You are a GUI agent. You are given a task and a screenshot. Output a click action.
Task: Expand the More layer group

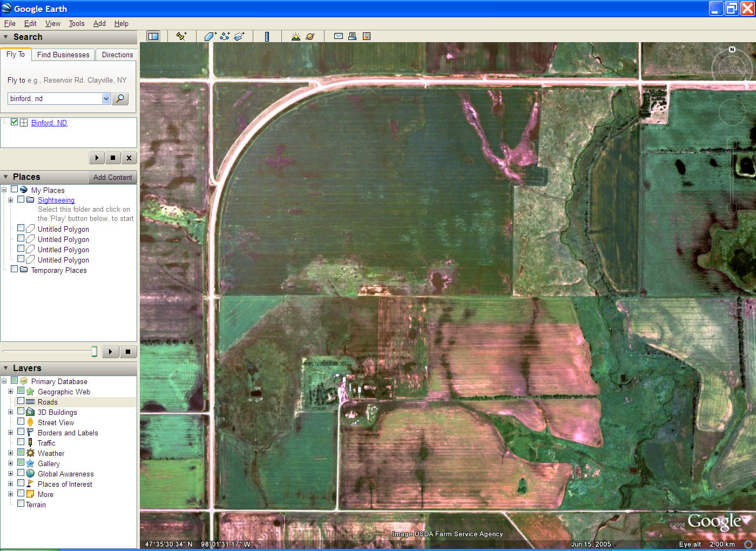(x=10, y=494)
